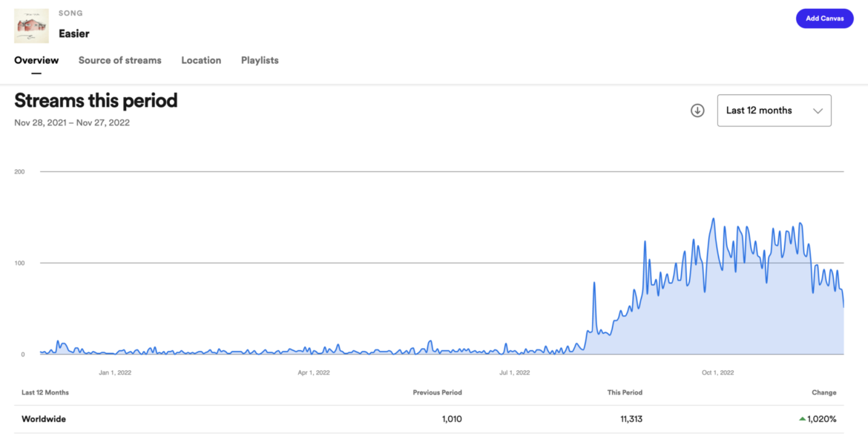868x434 pixels.
Task: Switch to the Overview tab
Action: point(36,61)
